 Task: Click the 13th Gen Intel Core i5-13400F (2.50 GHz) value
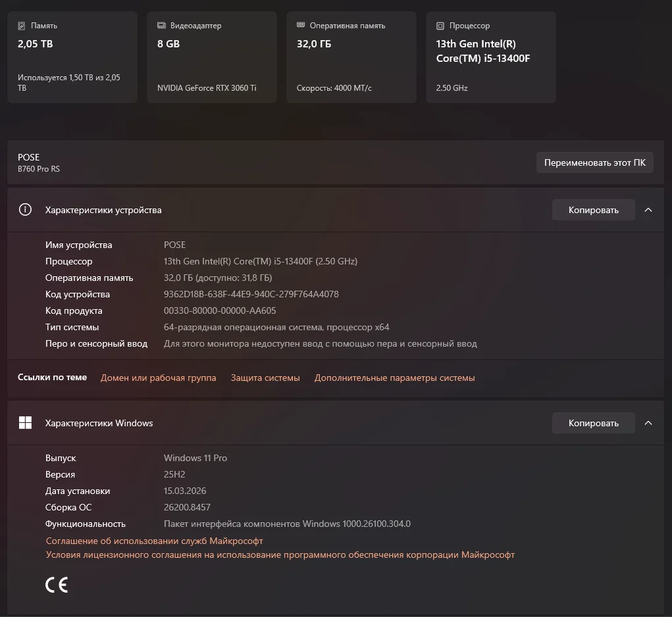[261, 261]
